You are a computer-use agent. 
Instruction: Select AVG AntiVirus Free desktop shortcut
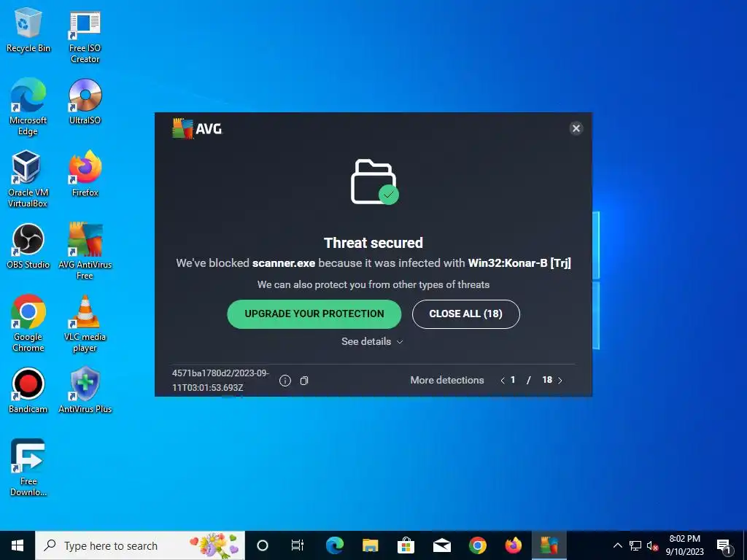tap(85, 251)
